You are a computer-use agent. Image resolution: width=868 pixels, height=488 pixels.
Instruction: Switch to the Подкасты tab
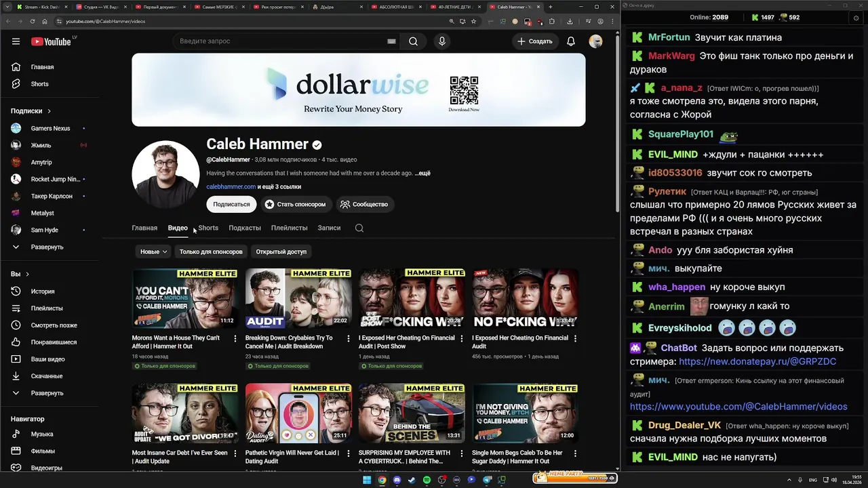pos(245,228)
